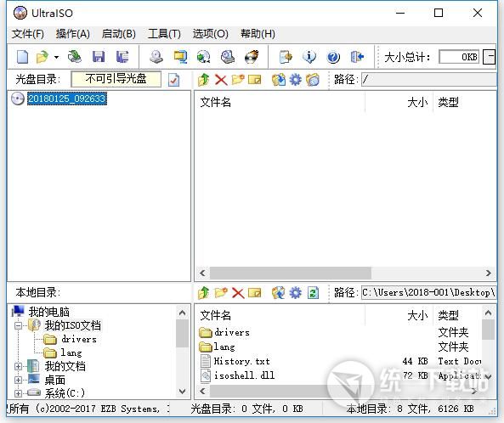Click the local pane Rename icon

(x=255, y=292)
